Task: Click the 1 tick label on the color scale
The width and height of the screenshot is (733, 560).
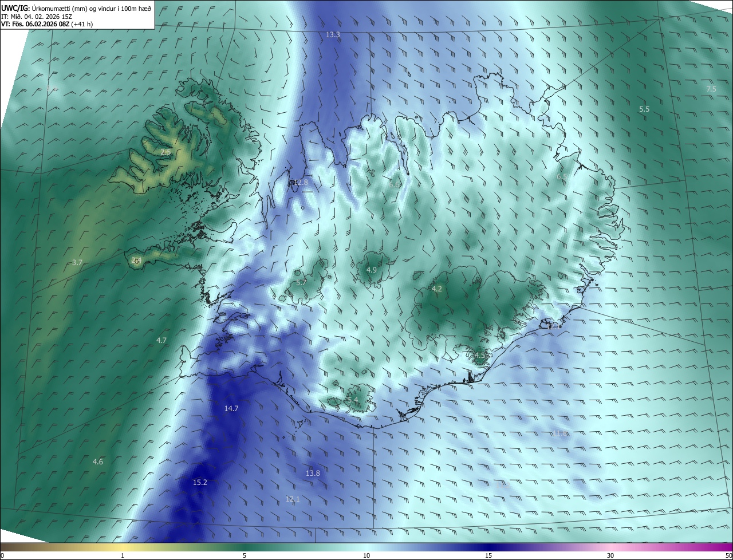Action: (x=123, y=555)
